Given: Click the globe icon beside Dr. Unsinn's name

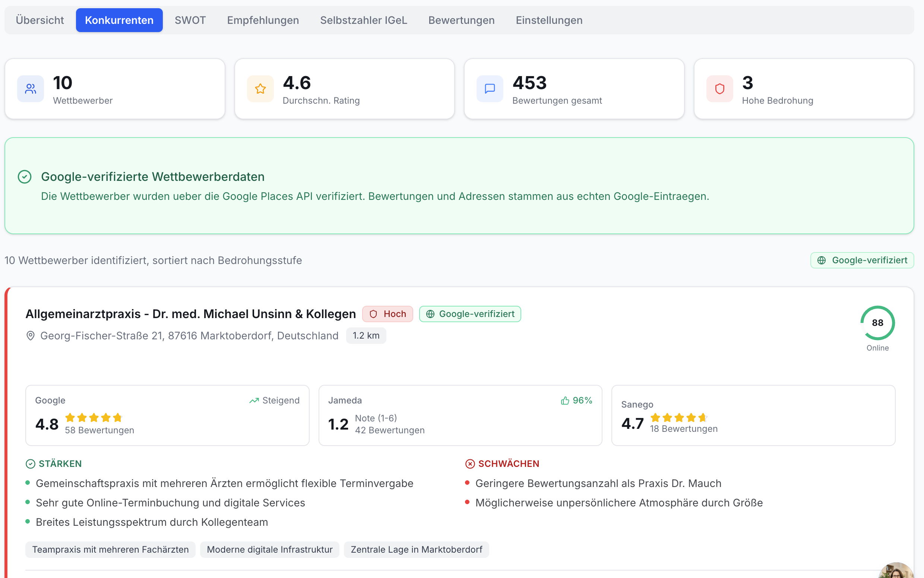Looking at the screenshot, I should pyautogui.click(x=430, y=314).
